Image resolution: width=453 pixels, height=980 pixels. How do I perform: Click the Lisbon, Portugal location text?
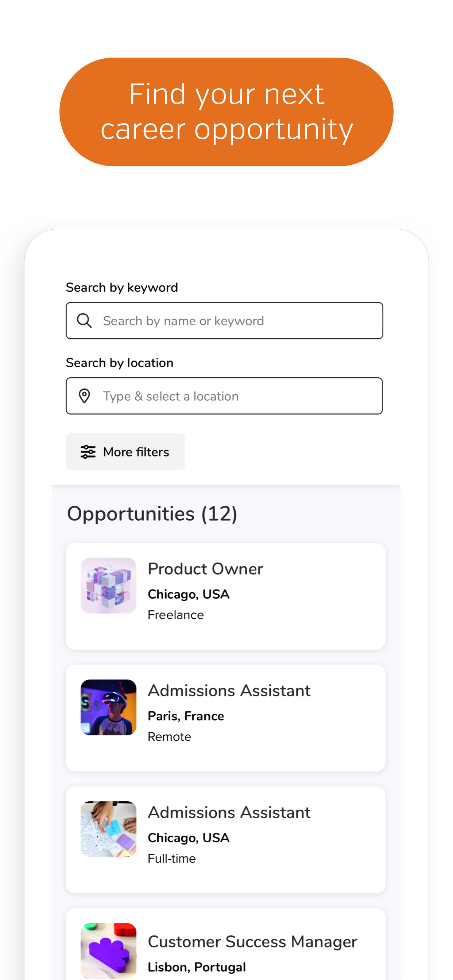tap(197, 967)
